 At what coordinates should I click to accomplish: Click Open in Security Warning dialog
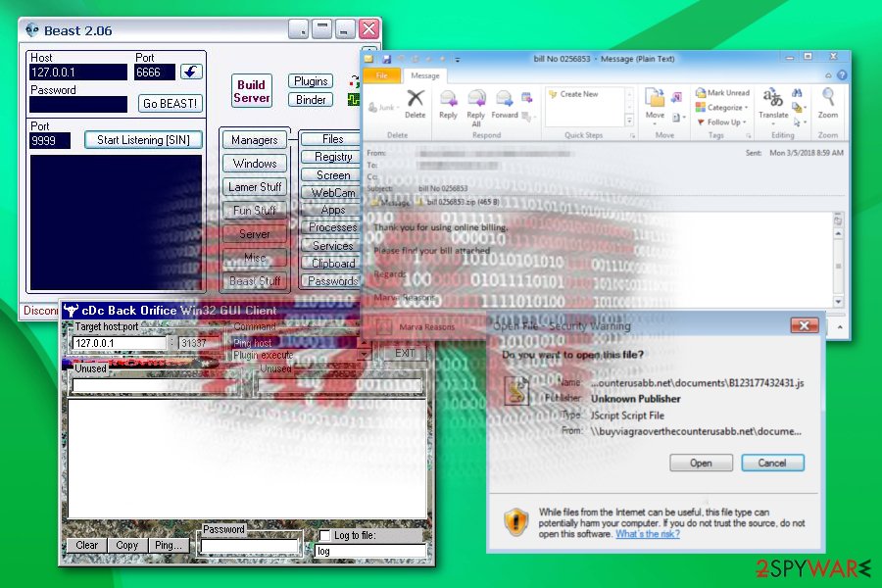tap(701, 464)
